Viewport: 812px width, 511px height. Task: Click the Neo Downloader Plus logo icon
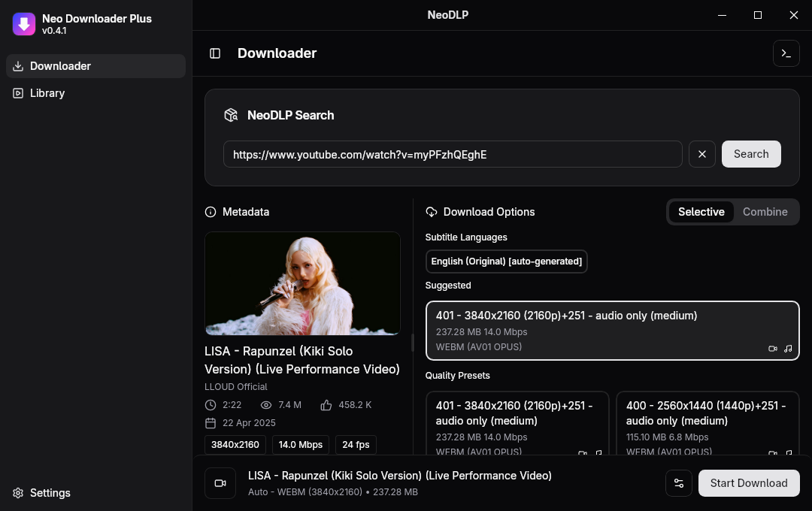tap(23, 24)
